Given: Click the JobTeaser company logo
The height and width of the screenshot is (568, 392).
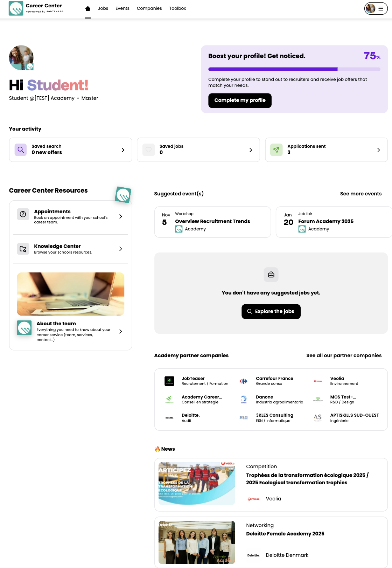Looking at the screenshot, I should click(169, 381).
